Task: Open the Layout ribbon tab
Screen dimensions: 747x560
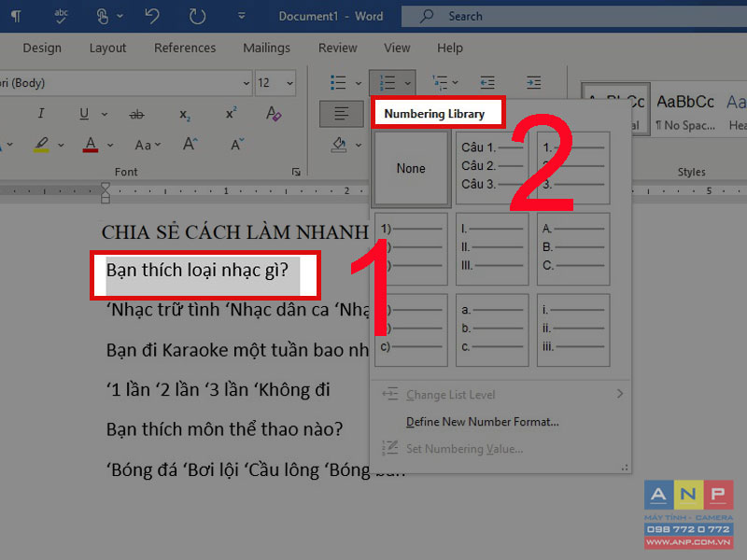Action: (x=107, y=48)
